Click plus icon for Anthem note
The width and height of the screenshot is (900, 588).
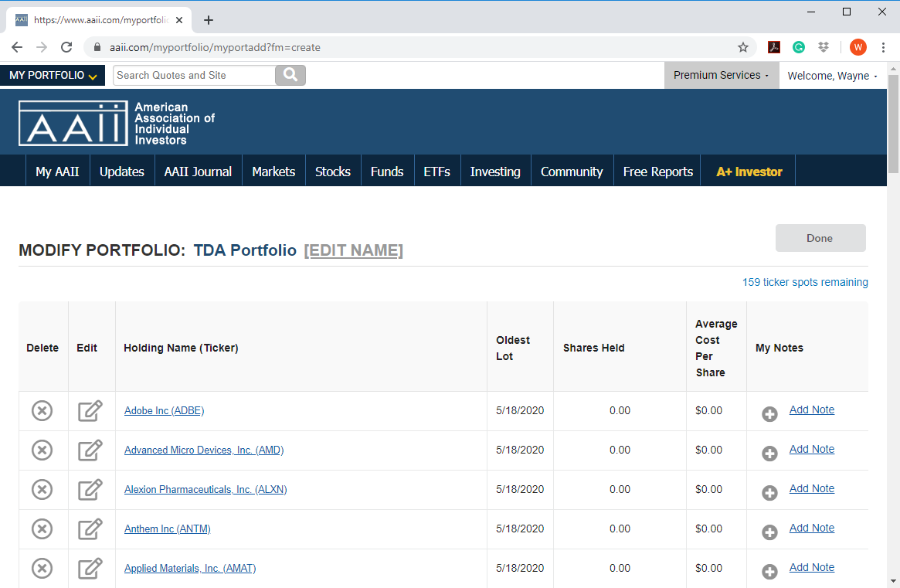pyautogui.click(x=769, y=532)
